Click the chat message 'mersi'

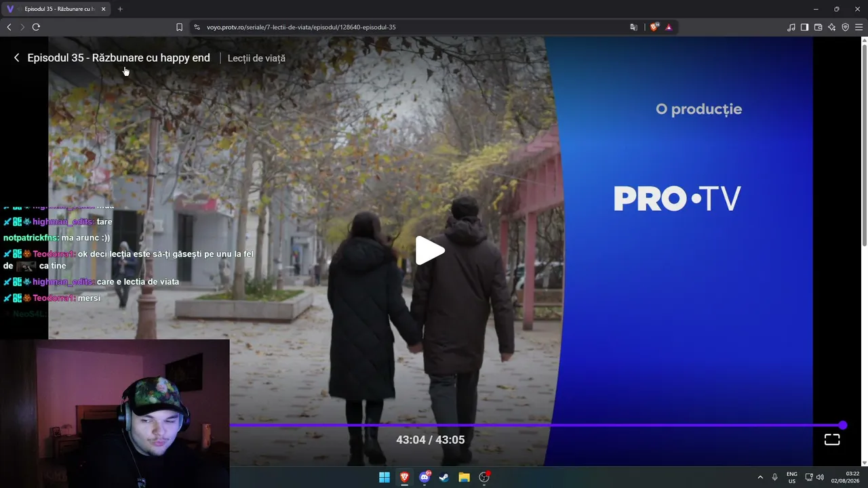click(89, 298)
